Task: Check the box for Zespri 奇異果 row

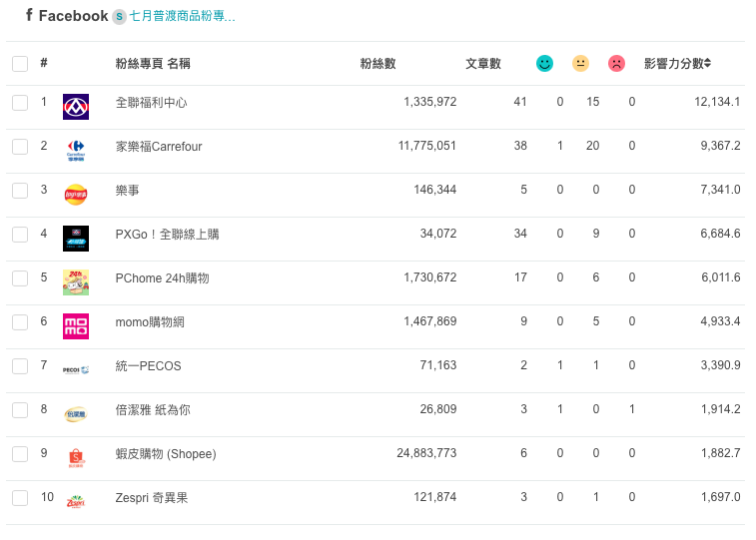Action: [x=20, y=498]
